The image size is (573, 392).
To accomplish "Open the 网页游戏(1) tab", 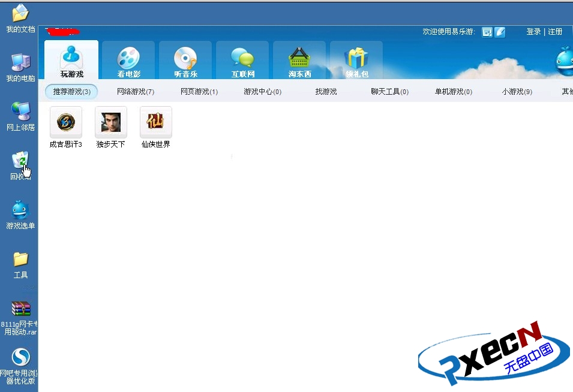I will coord(199,91).
